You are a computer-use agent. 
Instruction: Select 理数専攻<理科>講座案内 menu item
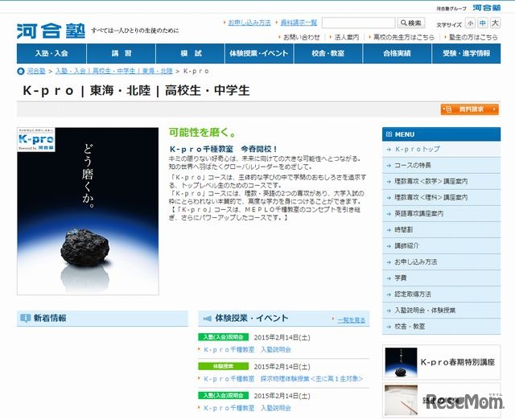[441, 197]
